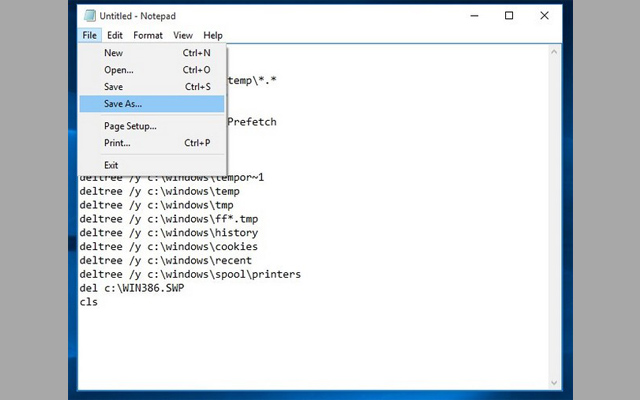Choose Save As... from the menu

pos(123,104)
